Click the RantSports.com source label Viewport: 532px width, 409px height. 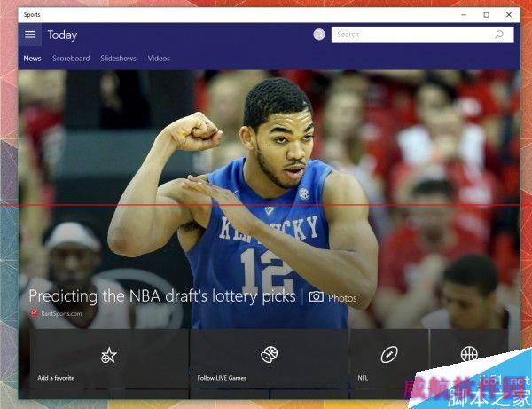(61, 313)
